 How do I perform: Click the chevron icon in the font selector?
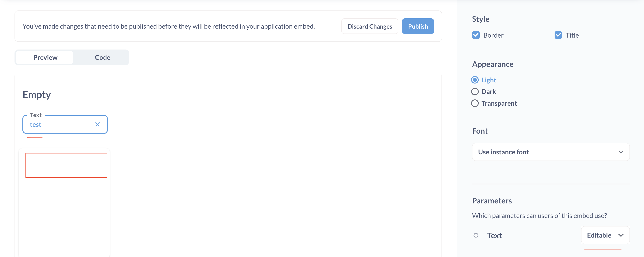(x=621, y=152)
